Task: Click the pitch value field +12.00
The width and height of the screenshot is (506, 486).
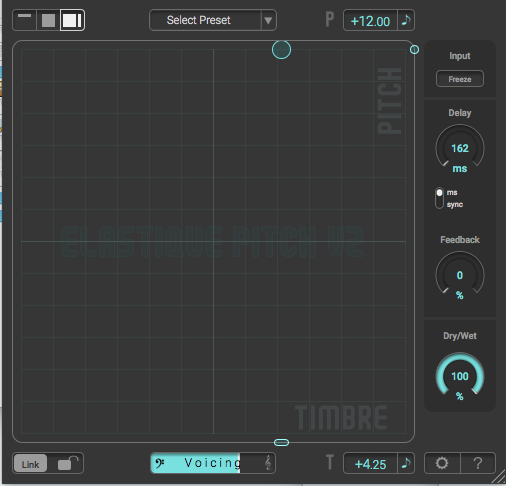Action: coord(370,21)
